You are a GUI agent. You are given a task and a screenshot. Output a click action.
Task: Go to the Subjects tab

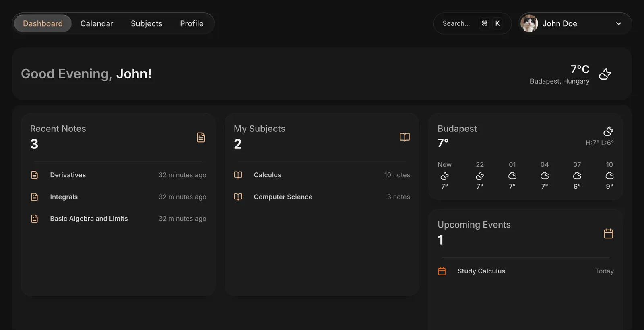[x=147, y=23]
